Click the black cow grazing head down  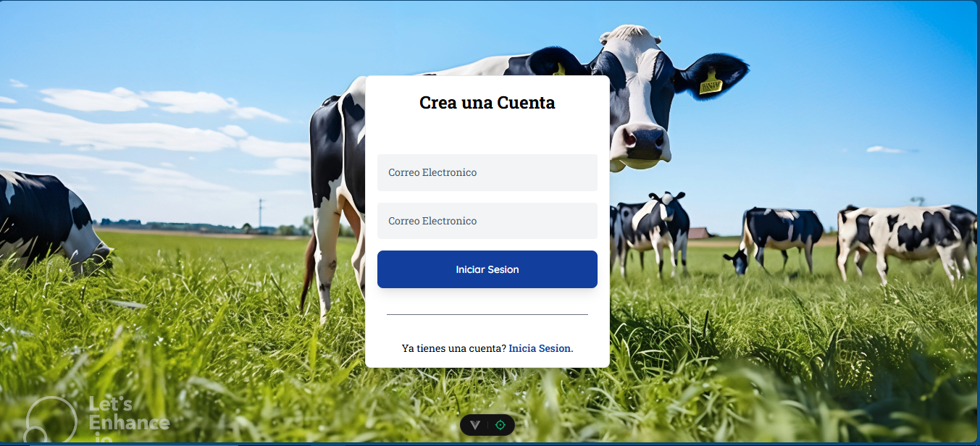[774, 240]
